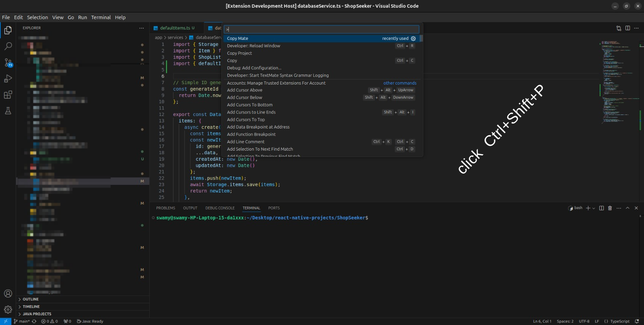This screenshot has height=325, width=644.
Task: Configure keybinding gear for Copy Mate
Action: click(413, 39)
